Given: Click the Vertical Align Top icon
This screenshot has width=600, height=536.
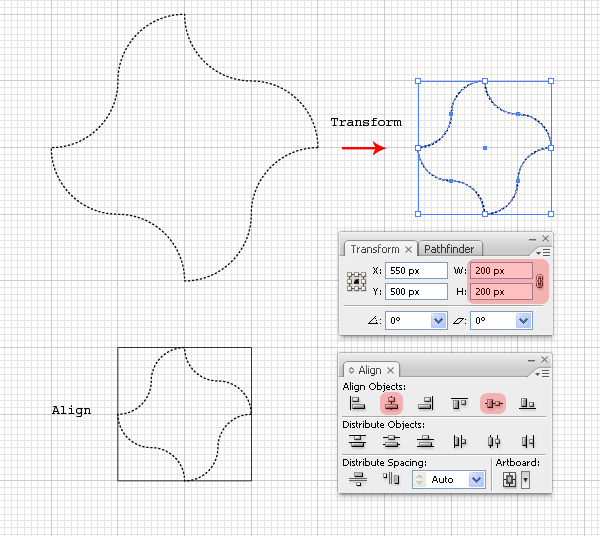Looking at the screenshot, I should click(459, 403).
